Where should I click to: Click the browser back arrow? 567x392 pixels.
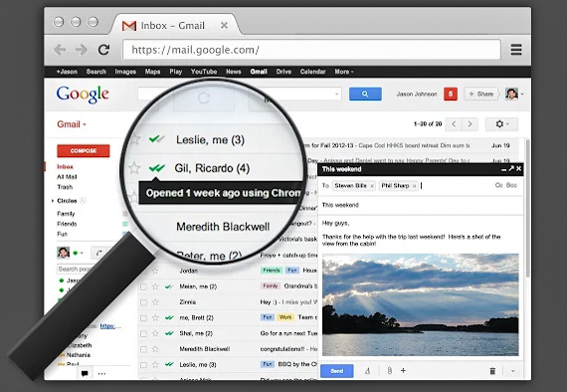pyautogui.click(x=60, y=50)
